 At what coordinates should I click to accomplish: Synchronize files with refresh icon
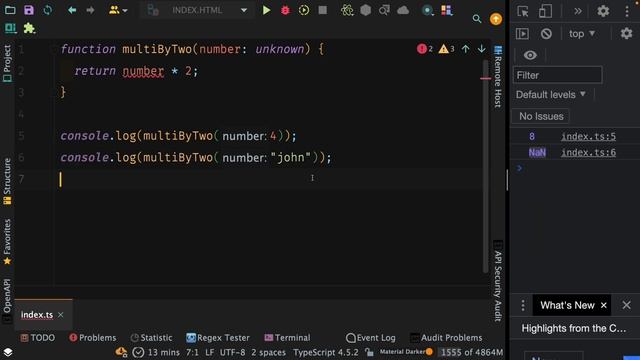coord(48,10)
